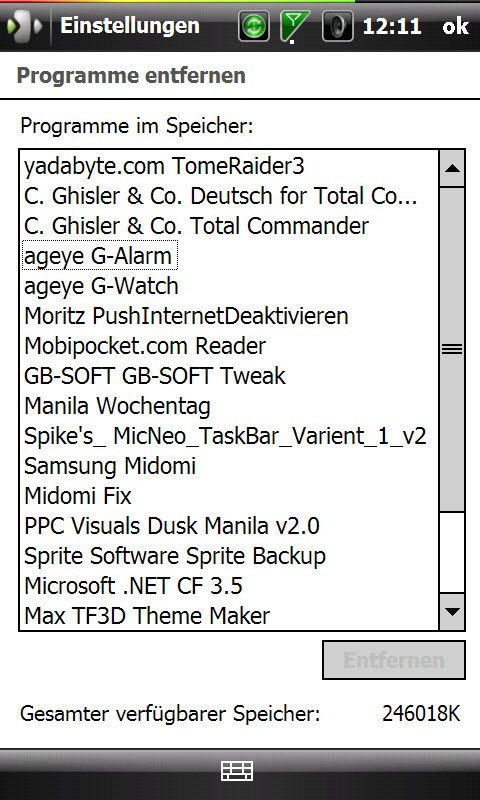Image resolution: width=480 pixels, height=800 pixels.
Task: Tap the speaker volume icon
Action: 337,26
